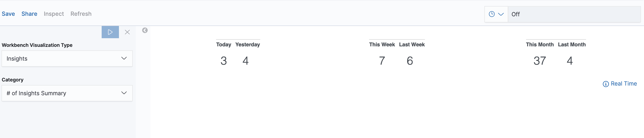
Task: Open the Workbench Visualization Type dropdown
Action: 67,59
